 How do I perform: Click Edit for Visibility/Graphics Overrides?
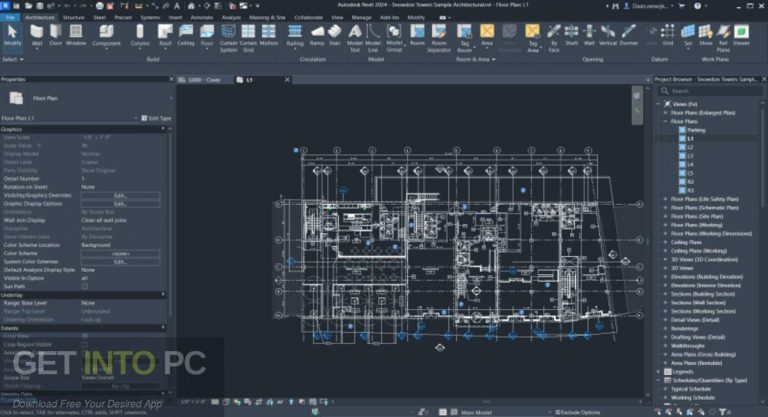click(x=120, y=195)
